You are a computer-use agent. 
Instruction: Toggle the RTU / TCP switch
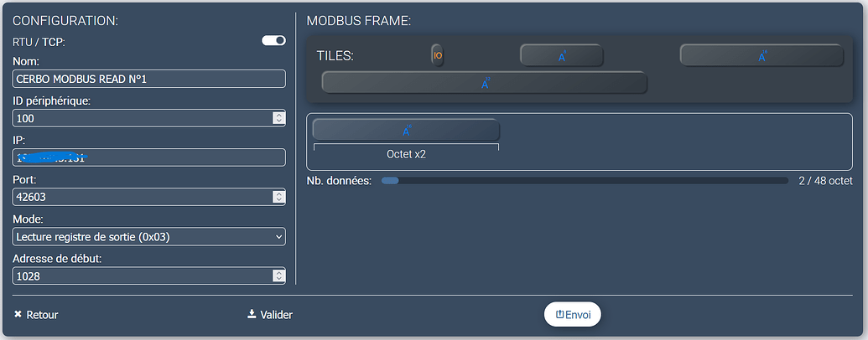coord(274,40)
